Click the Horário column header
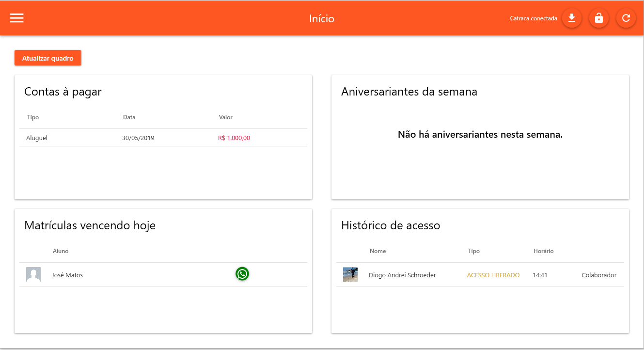This screenshot has height=350, width=644. [543, 251]
